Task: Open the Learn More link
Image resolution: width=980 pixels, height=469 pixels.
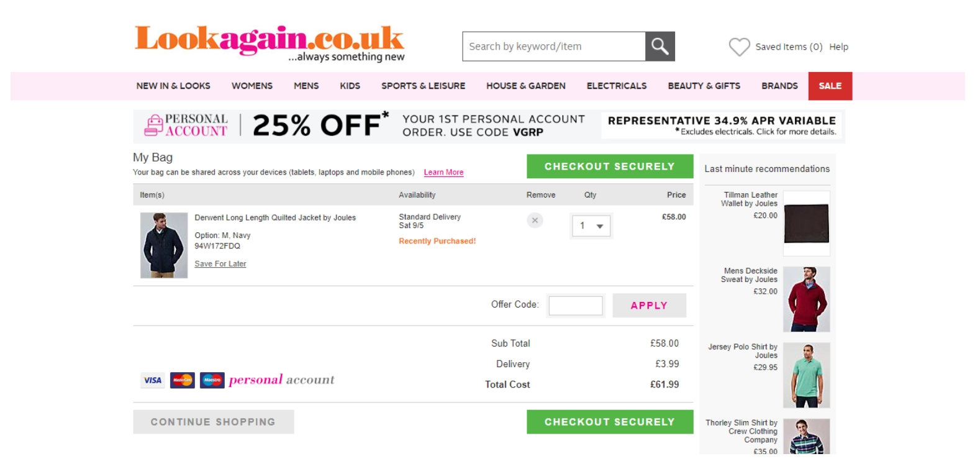Action: pos(443,172)
